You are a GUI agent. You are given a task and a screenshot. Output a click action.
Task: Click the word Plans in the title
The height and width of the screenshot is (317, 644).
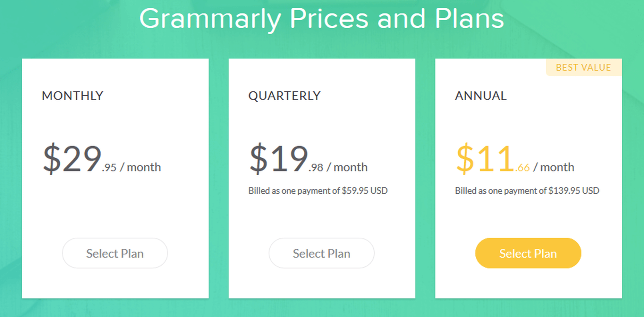click(469, 18)
